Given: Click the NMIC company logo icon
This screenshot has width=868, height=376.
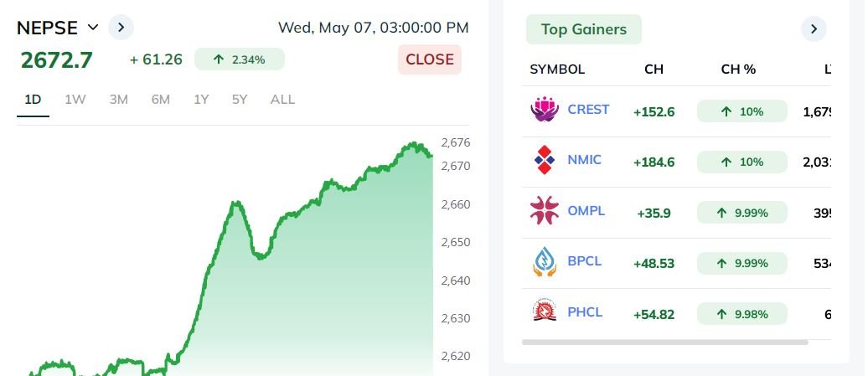Looking at the screenshot, I should coord(544,160).
